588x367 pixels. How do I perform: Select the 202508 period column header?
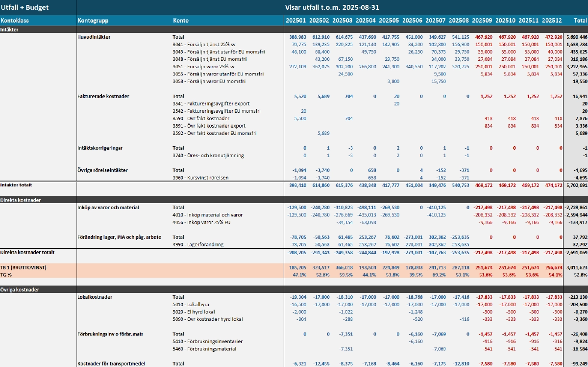(459, 21)
